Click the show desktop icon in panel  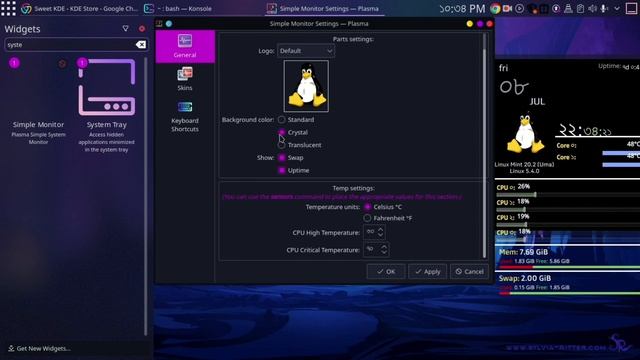point(631,9)
